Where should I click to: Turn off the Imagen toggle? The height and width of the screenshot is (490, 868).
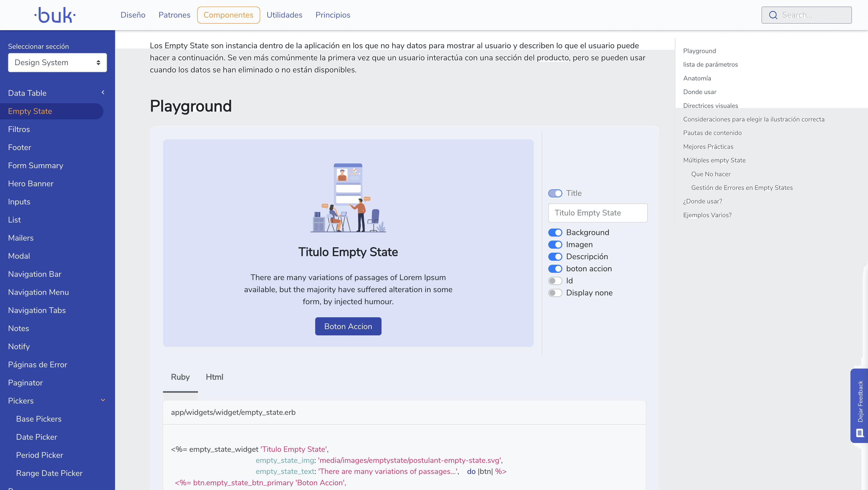pyautogui.click(x=555, y=244)
